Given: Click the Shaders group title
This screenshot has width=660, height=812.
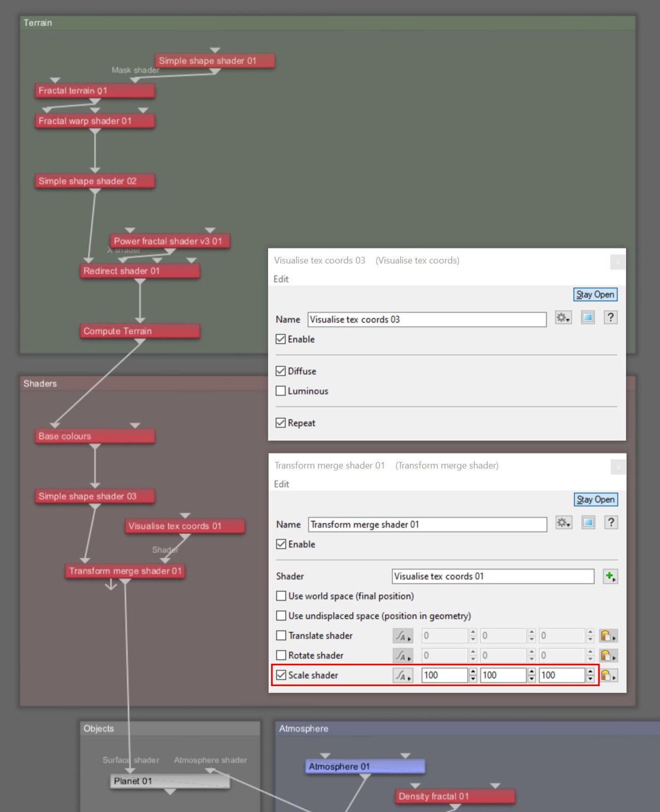Looking at the screenshot, I should click(40, 384).
